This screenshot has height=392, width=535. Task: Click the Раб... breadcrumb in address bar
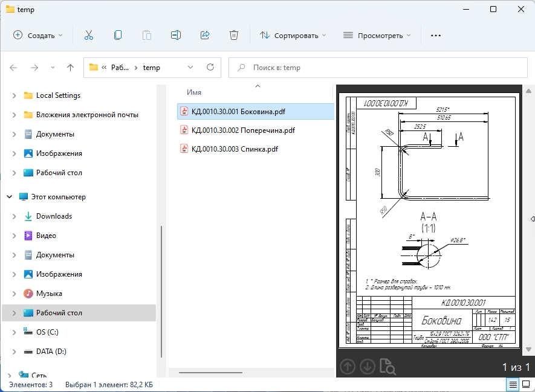(120, 68)
